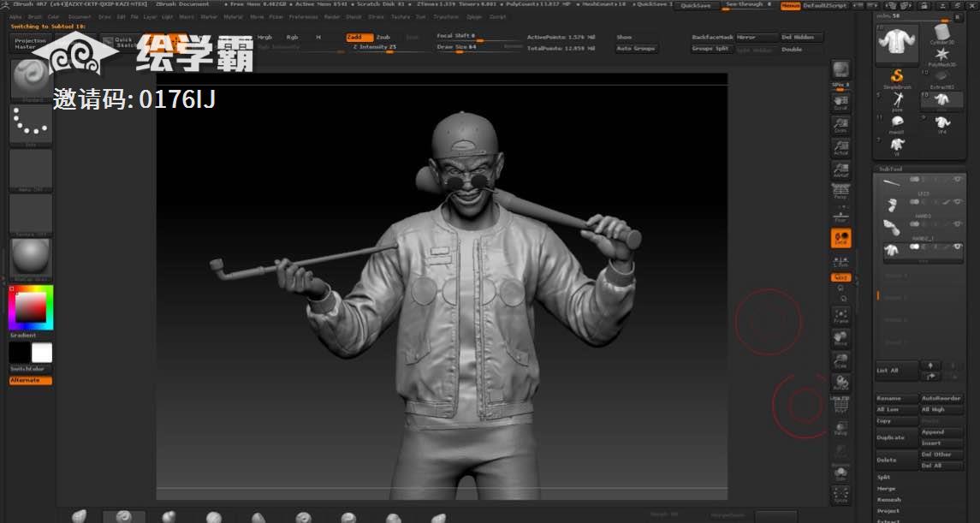Pick the SimpleBrush tool
The height and width of the screenshot is (523, 980).
(897, 78)
